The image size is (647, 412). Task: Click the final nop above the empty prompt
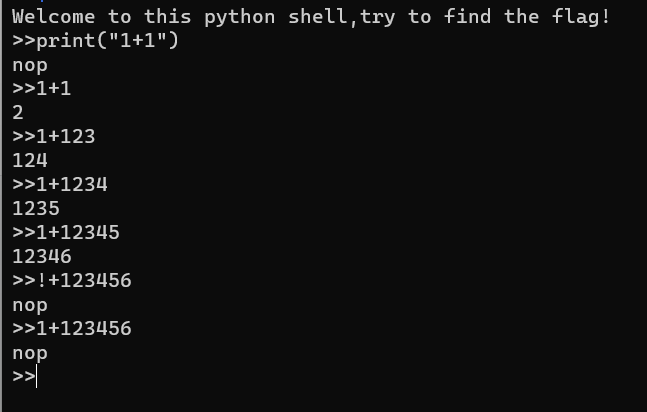click(x=30, y=353)
